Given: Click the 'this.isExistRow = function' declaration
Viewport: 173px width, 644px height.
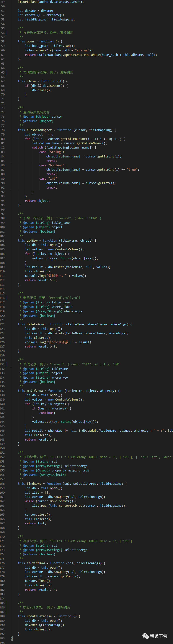Looking at the screenshot, I should click(x=62, y=563).
